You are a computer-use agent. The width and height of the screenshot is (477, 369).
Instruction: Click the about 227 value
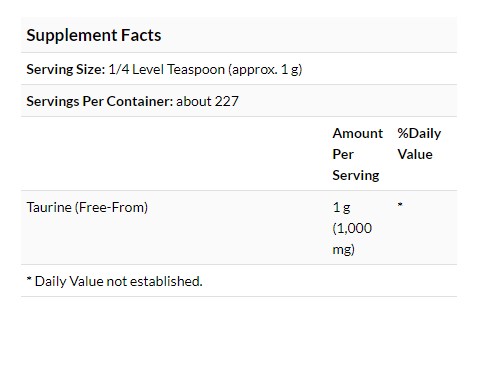[x=207, y=101]
